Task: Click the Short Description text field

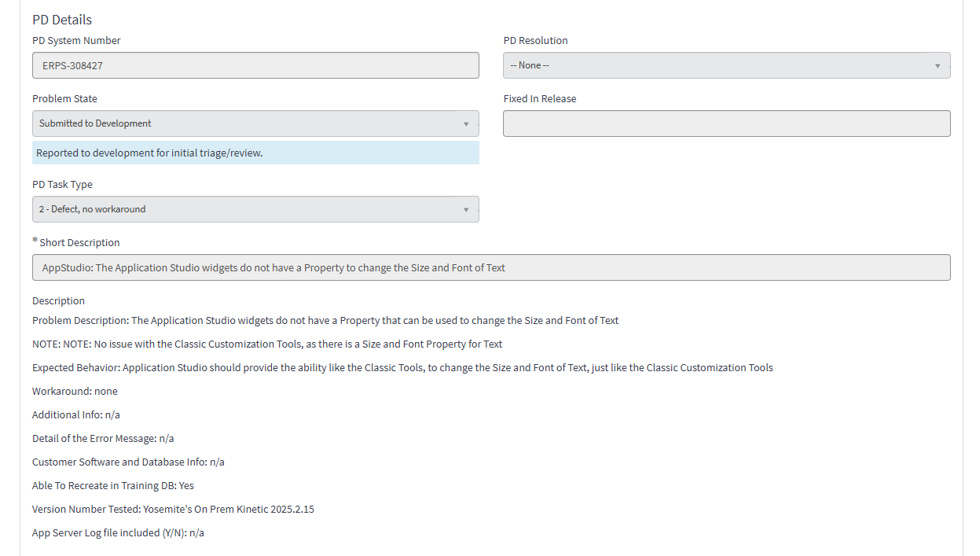Action: coord(491,267)
